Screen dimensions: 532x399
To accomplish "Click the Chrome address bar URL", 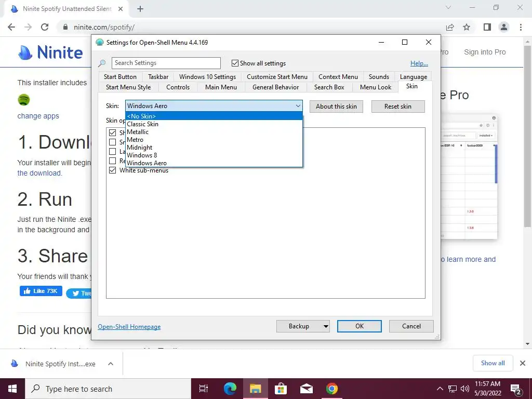I will pyautogui.click(x=104, y=27).
